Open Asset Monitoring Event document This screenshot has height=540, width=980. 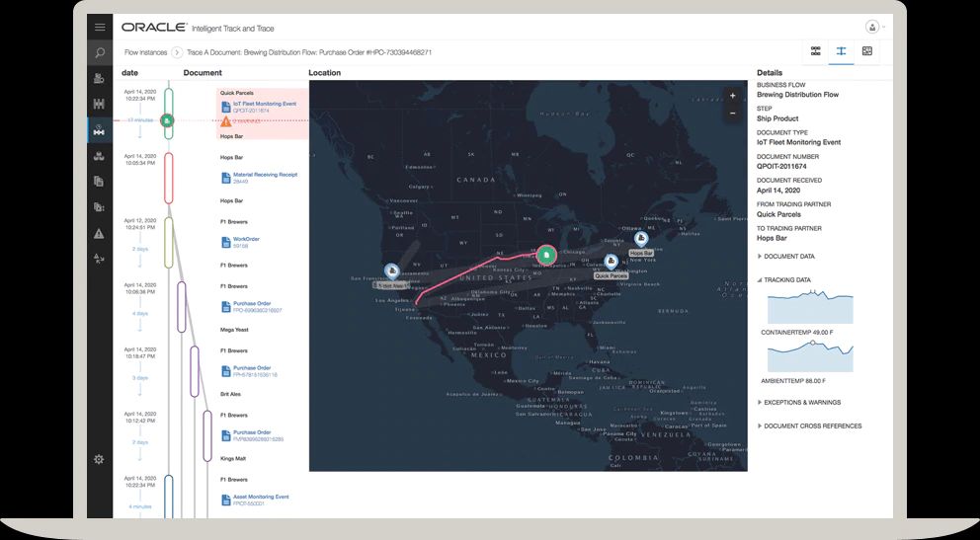261,497
